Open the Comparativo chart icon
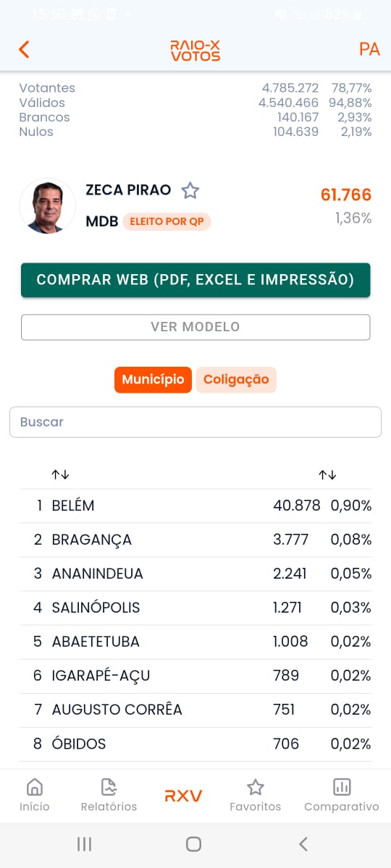 click(341, 787)
